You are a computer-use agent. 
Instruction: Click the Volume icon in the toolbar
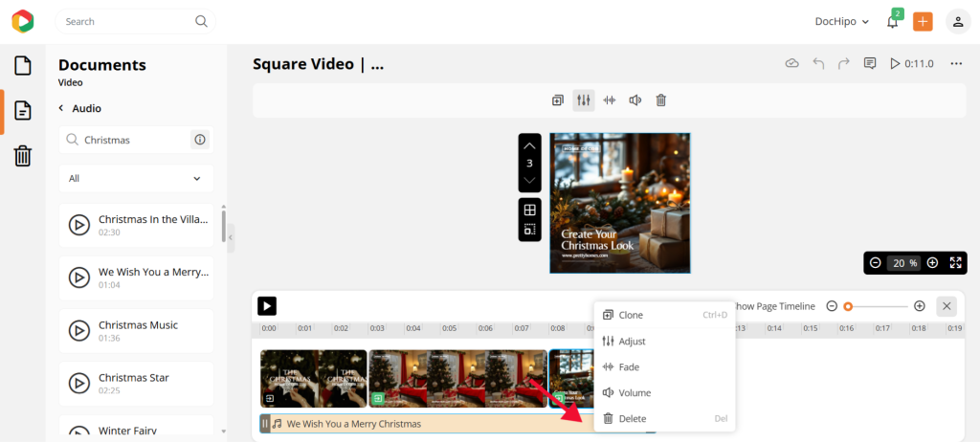(x=635, y=100)
